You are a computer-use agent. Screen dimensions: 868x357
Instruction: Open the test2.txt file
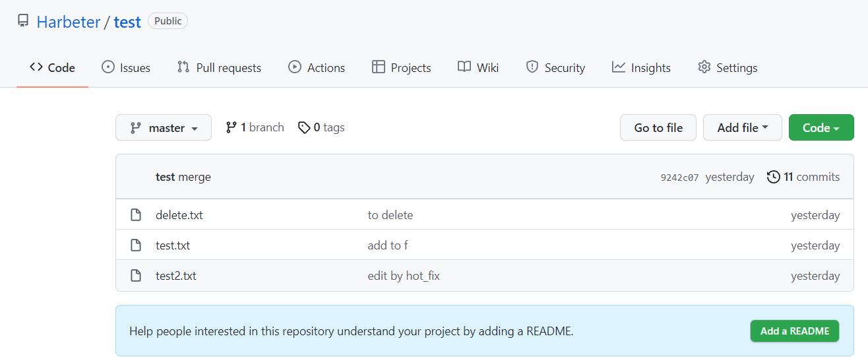tap(176, 276)
